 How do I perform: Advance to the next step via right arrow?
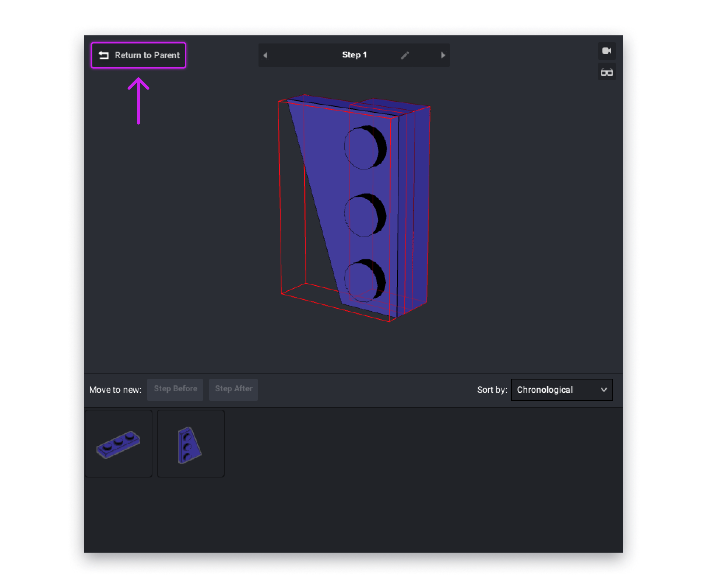pyautogui.click(x=443, y=55)
